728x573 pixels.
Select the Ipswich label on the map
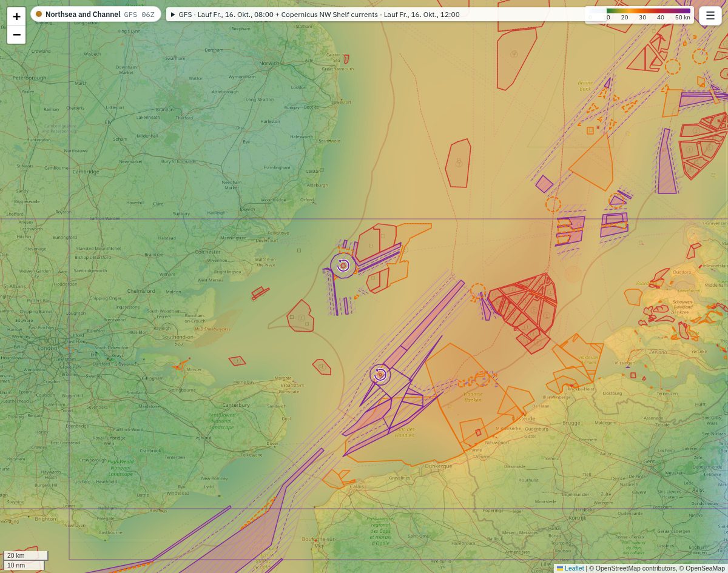pos(247,209)
